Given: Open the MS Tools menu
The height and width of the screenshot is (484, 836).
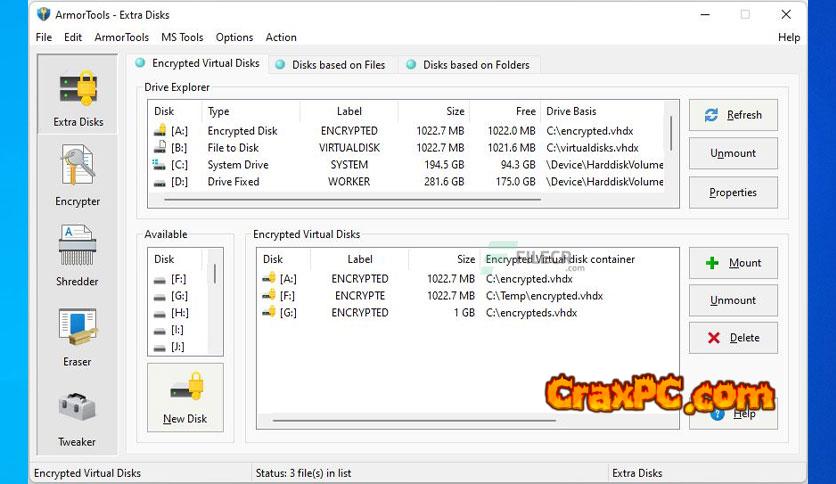Looking at the screenshot, I should 182,37.
